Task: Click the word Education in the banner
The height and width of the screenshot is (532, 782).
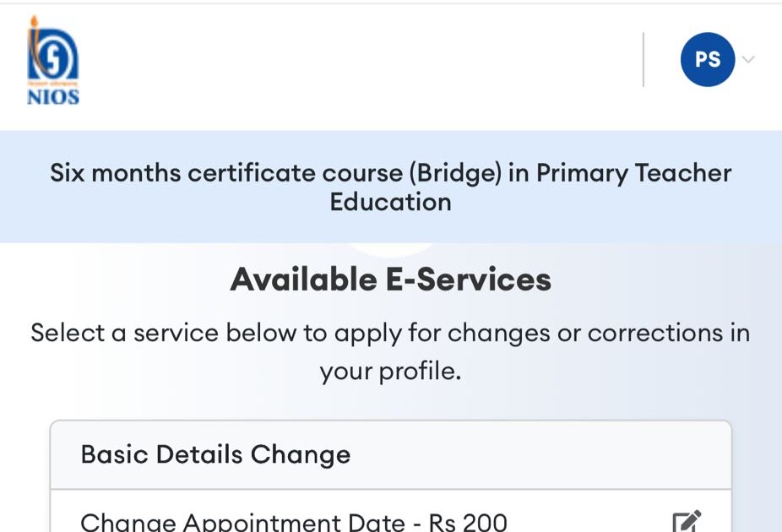Action: pos(390,203)
